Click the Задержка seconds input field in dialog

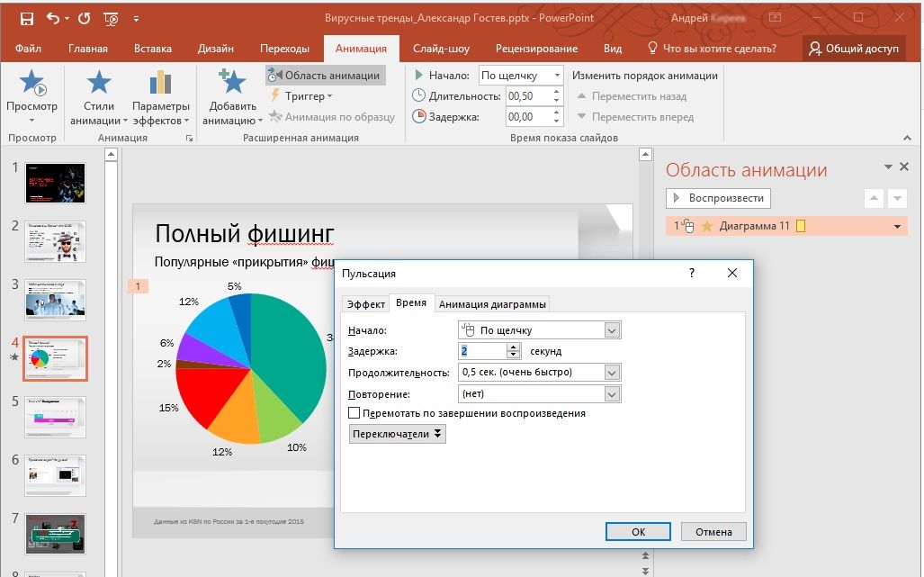coord(483,351)
